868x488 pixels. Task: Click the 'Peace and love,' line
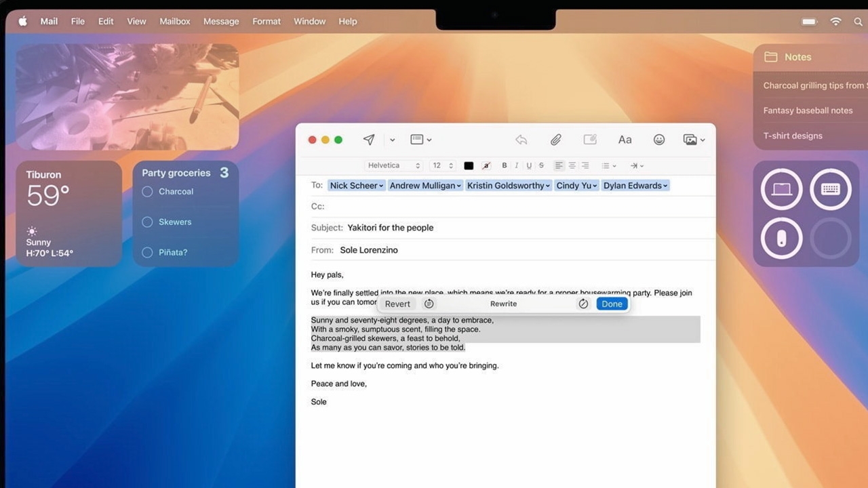(x=339, y=384)
